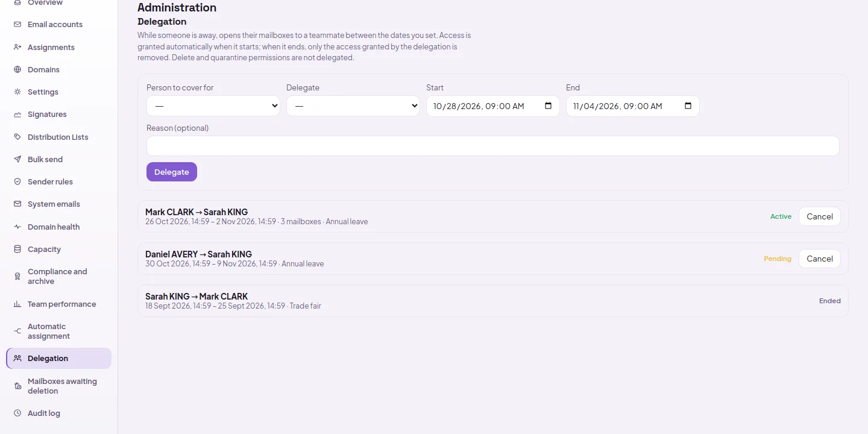The width and height of the screenshot is (868, 434).
Task: Click the Capacity database icon
Action: tap(17, 249)
